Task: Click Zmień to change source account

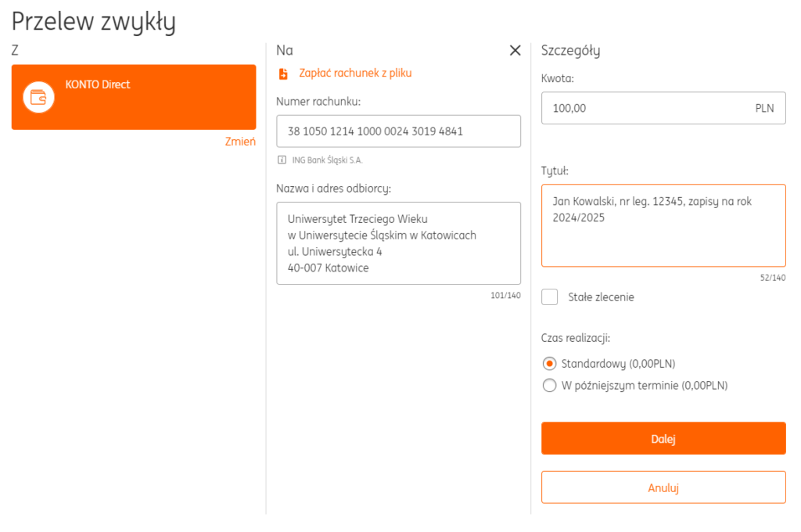Action: click(x=240, y=142)
